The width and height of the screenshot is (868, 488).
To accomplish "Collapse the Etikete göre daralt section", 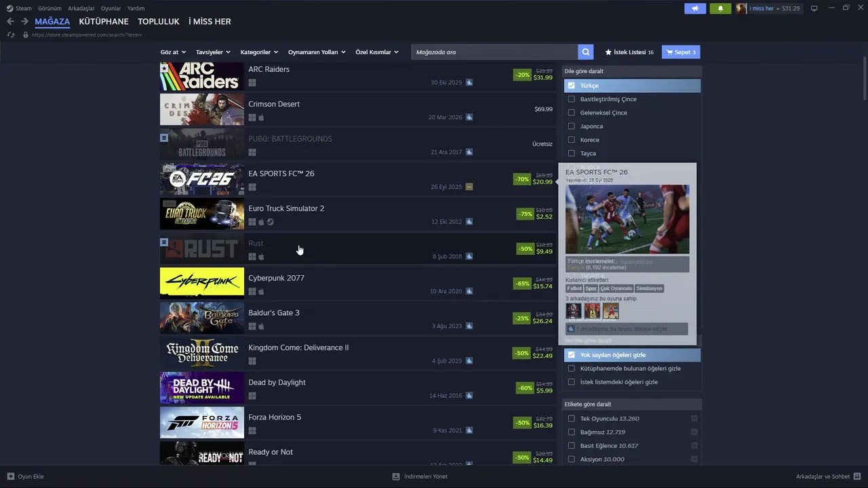I will pos(632,405).
